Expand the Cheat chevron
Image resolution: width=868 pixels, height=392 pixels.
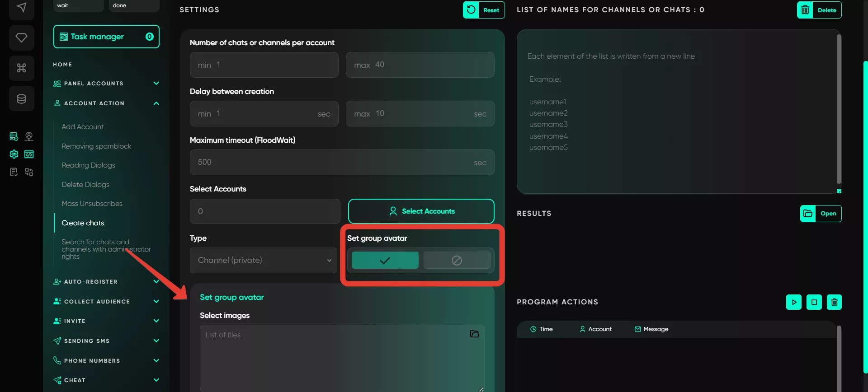[156, 380]
